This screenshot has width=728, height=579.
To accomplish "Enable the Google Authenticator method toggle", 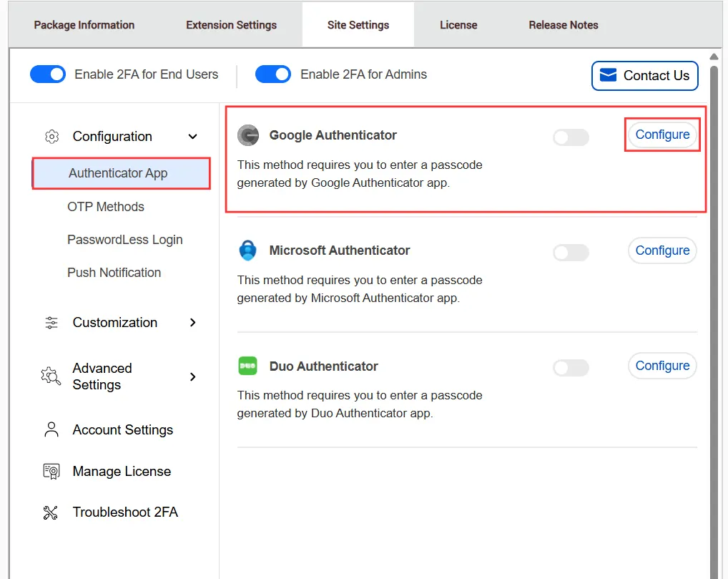I will pyautogui.click(x=571, y=137).
